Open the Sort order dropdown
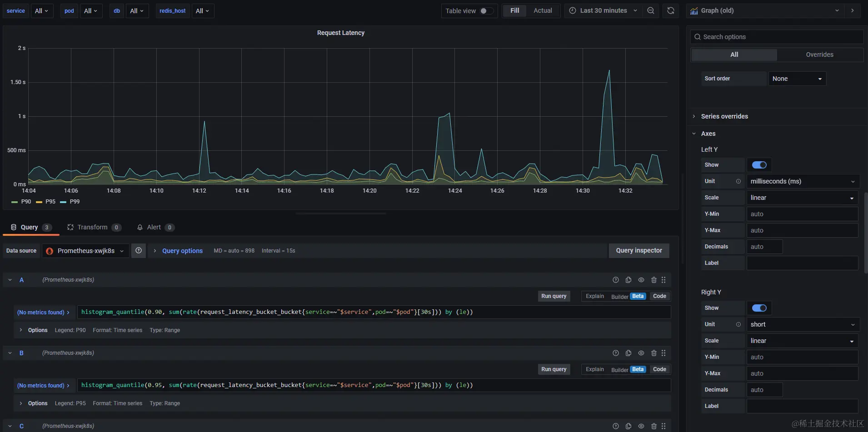 click(x=797, y=79)
